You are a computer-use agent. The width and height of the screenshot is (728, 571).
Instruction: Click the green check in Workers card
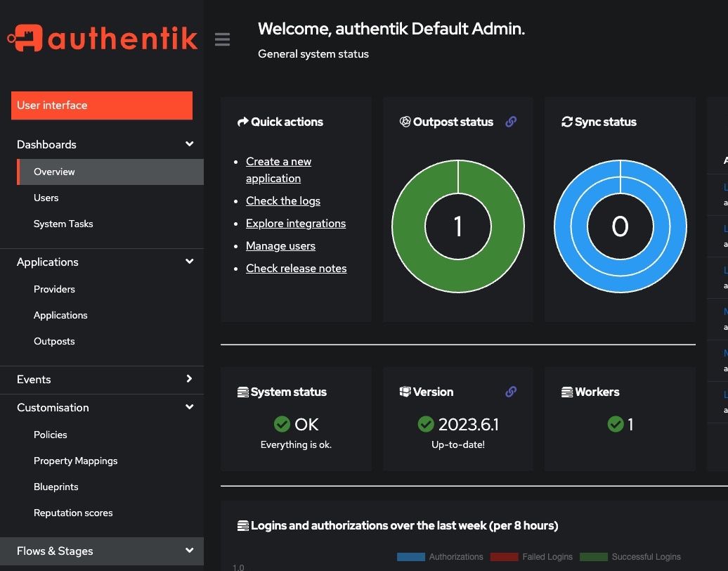pos(616,424)
